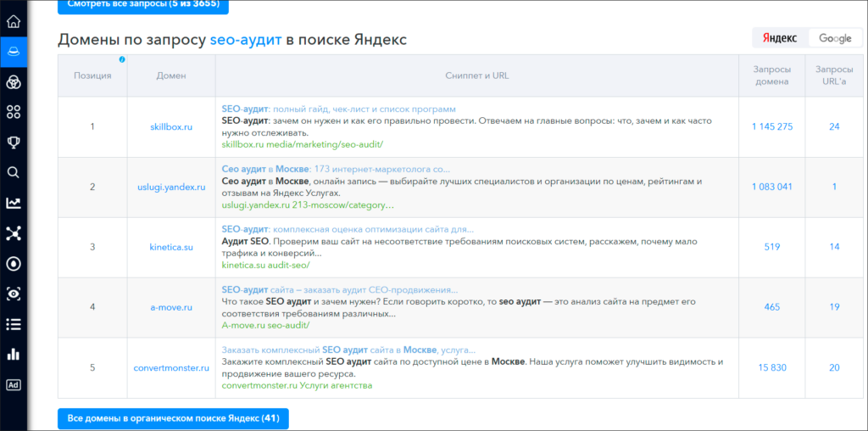Click the Запросы URL'а column header

(x=834, y=76)
